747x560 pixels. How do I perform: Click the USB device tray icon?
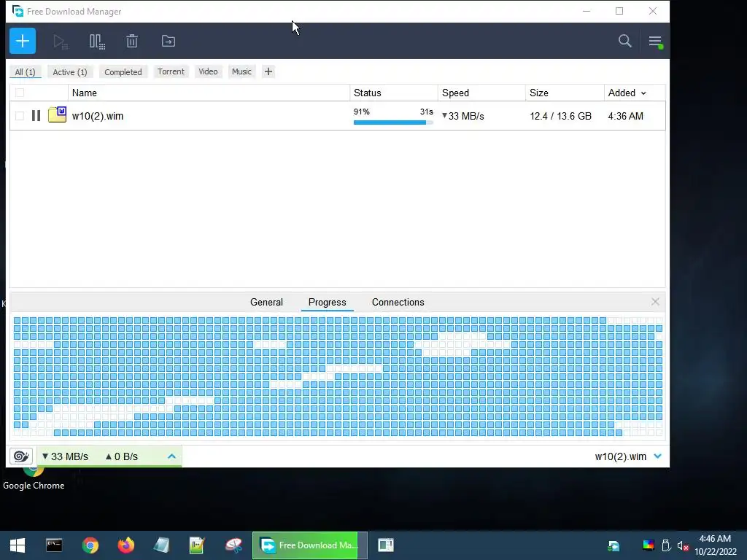point(666,545)
